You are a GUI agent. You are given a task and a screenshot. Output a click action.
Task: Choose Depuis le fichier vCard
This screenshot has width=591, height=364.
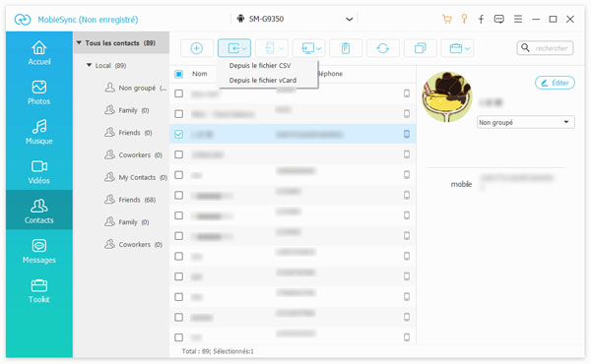(x=263, y=80)
